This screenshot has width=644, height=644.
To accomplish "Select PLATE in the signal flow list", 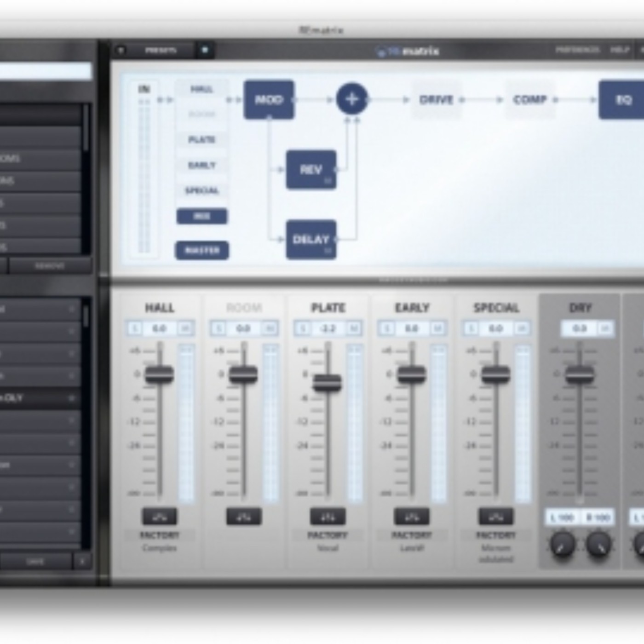I will tap(202, 139).
